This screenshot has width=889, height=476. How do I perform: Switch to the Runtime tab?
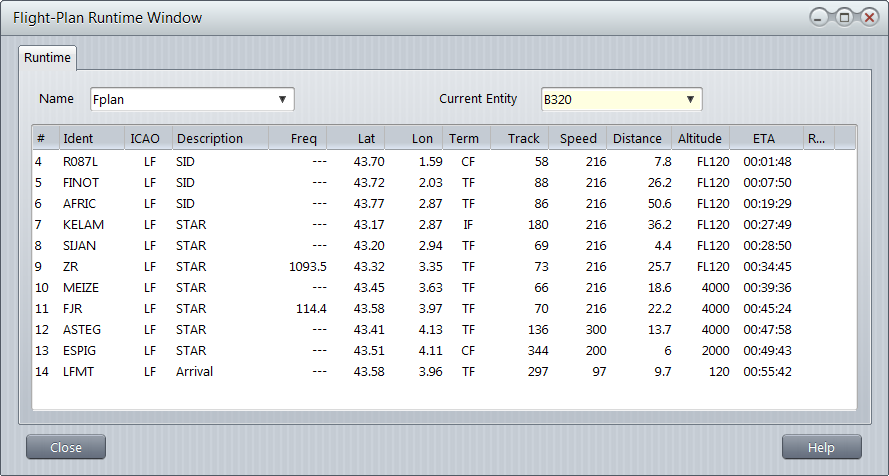click(x=47, y=58)
